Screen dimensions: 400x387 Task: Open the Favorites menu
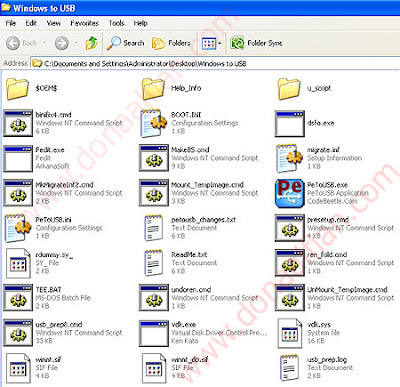pyautogui.click(x=84, y=23)
